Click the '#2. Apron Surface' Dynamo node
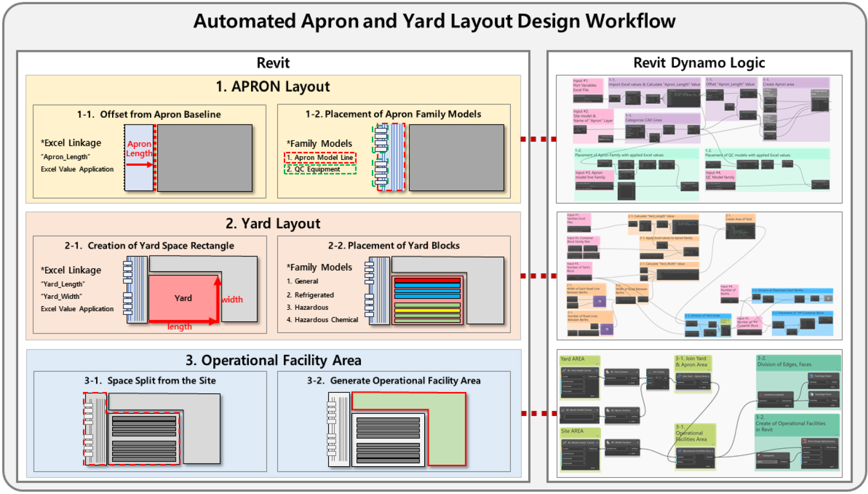868x494 pixels. pos(622,415)
